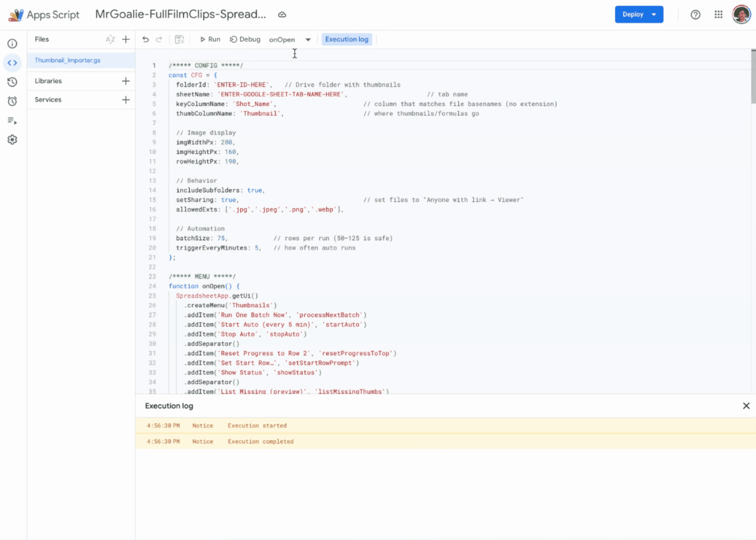Add a library with the plus button
This screenshot has height=540, width=756.
126,80
